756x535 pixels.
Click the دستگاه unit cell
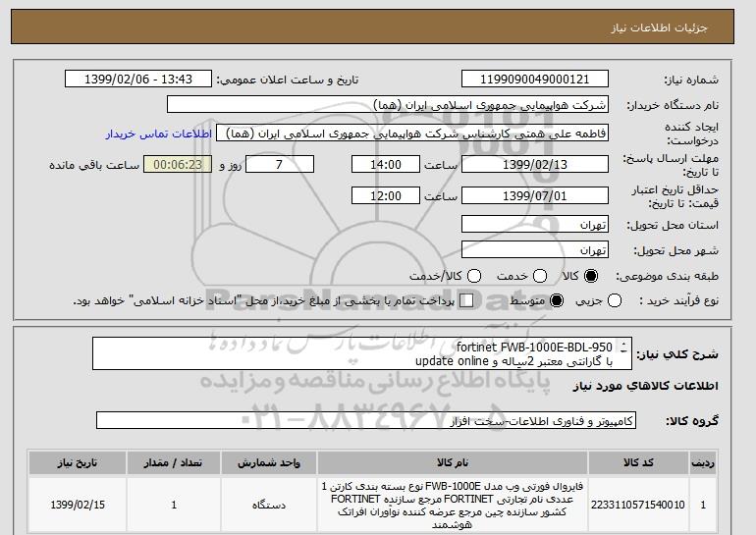[x=269, y=506]
